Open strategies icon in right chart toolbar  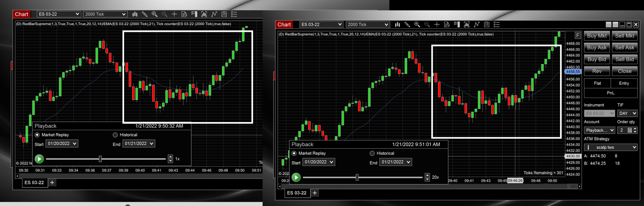477,24
